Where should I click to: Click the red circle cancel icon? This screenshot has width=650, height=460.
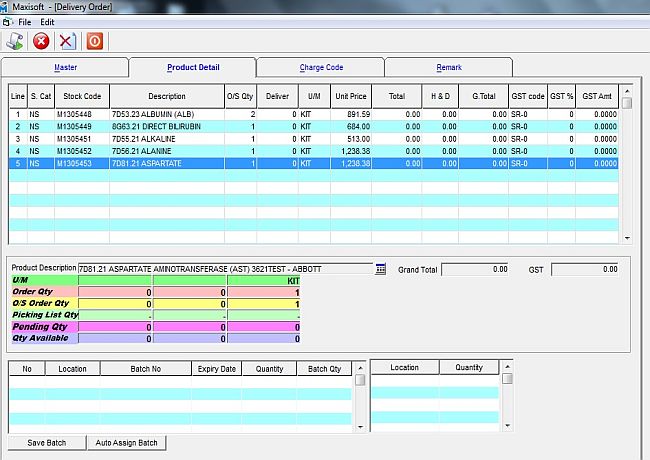click(x=41, y=41)
